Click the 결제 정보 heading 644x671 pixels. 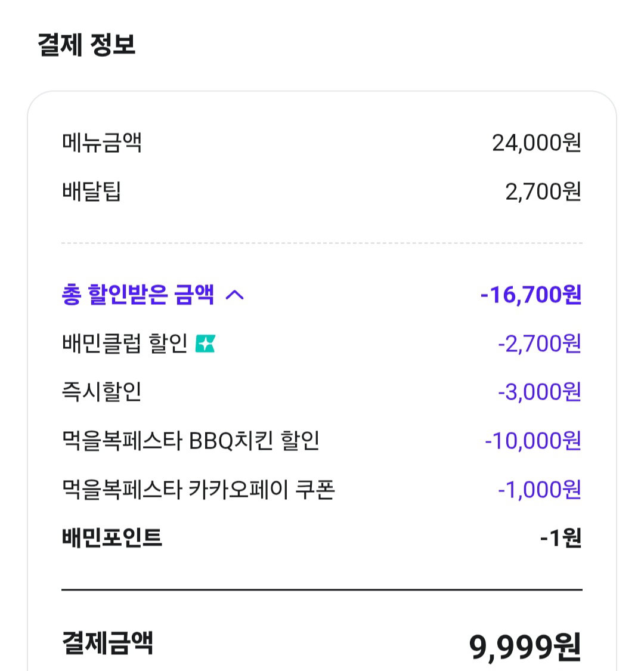(87, 45)
